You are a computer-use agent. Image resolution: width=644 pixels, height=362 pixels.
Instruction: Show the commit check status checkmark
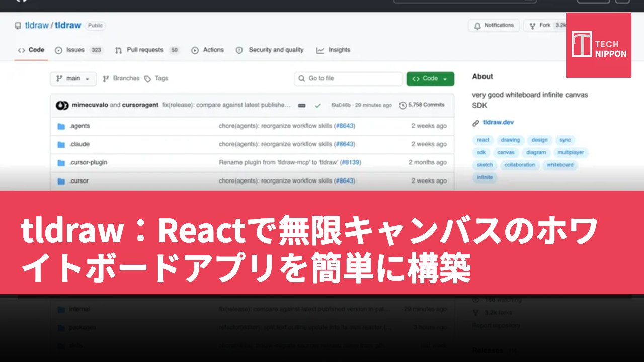point(318,106)
